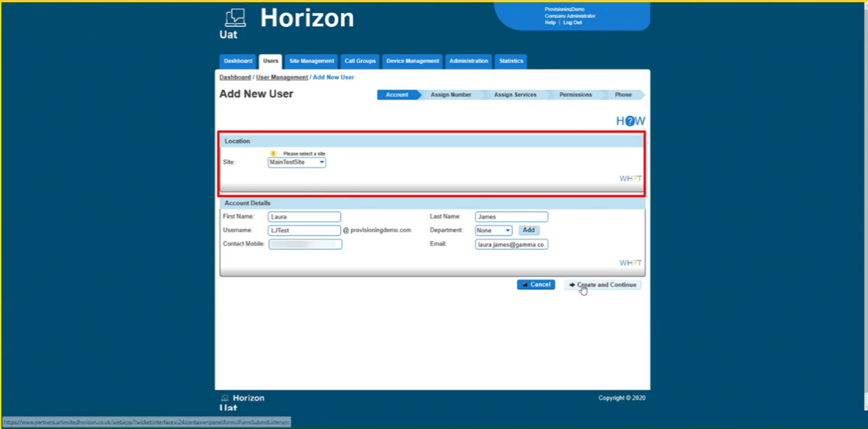Image resolution: width=868 pixels, height=429 pixels.
Task: Follow the User Management breadcrumb link
Action: coord(282,77)
